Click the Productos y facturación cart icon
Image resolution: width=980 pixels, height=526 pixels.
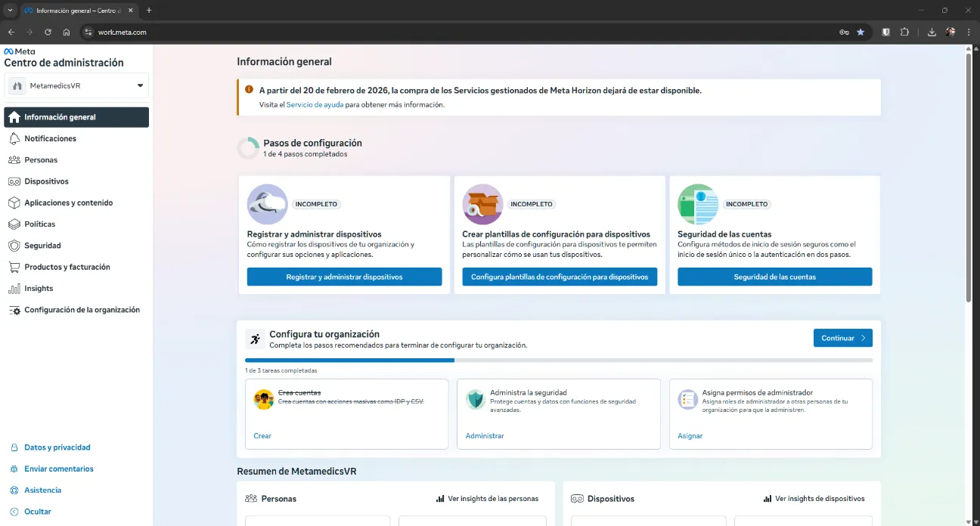14,267
